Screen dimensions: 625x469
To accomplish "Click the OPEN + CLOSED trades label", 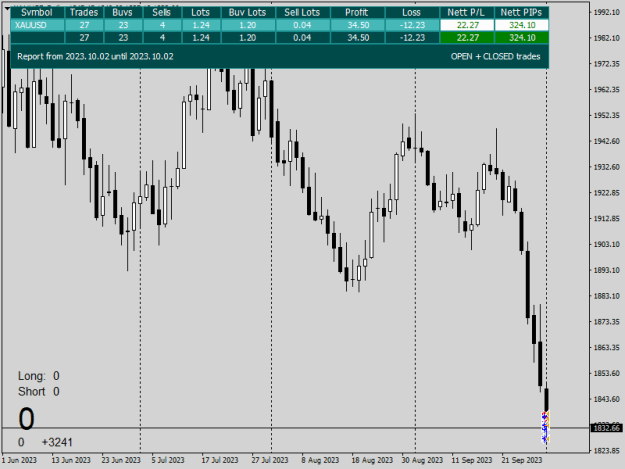I will click(x=495, y=57).
